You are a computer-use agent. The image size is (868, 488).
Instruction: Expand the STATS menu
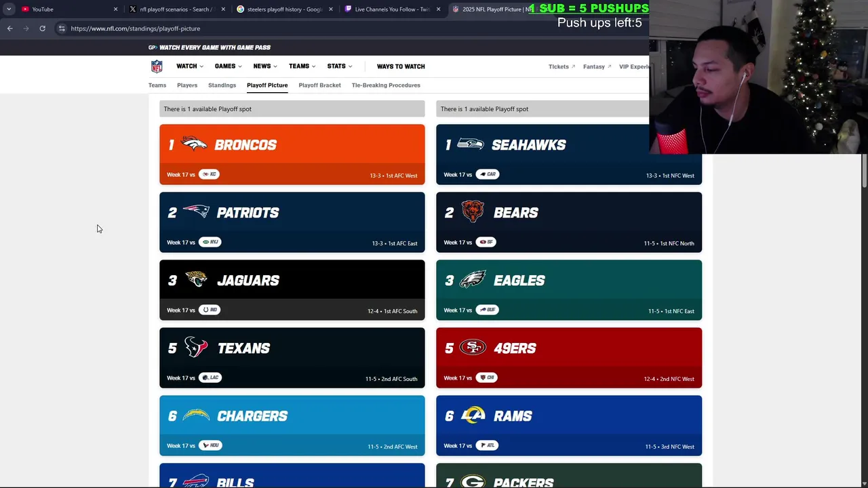coord(340,66)
